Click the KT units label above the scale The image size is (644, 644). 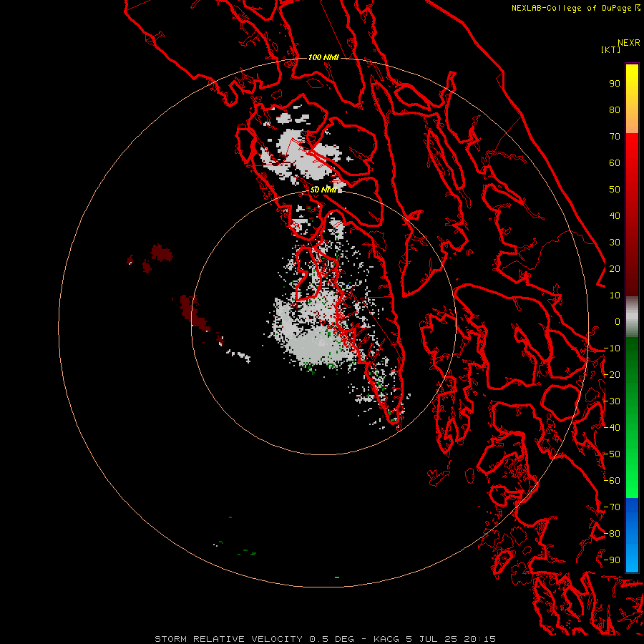click(x=611, y=49)
